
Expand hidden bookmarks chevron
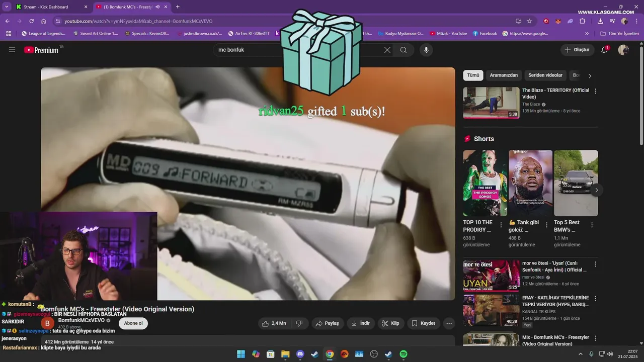[587, 34]
